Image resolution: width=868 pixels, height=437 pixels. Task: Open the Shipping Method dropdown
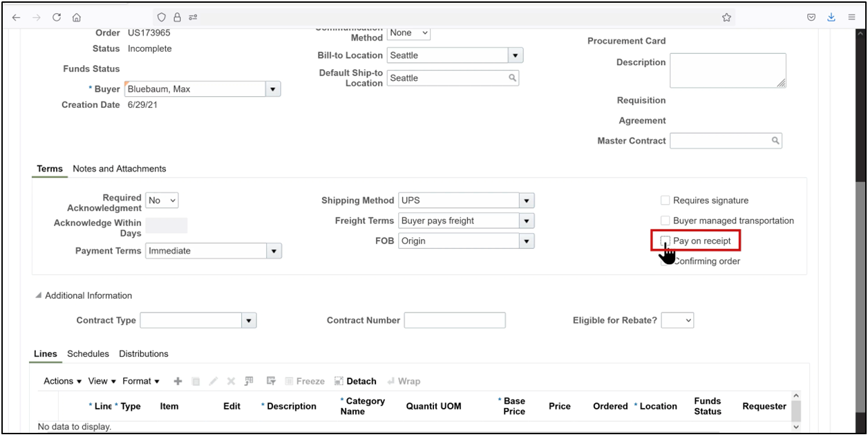click(527, 200)
